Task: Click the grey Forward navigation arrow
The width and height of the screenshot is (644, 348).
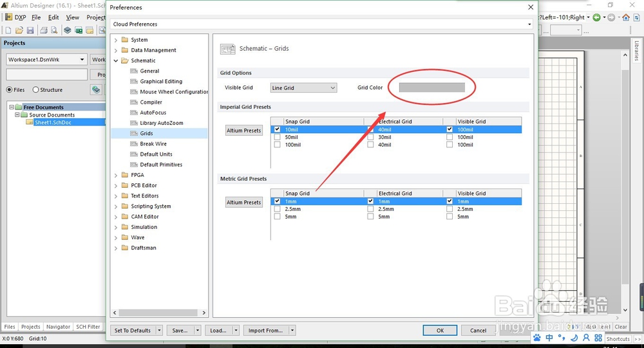Action: (611, 17)
